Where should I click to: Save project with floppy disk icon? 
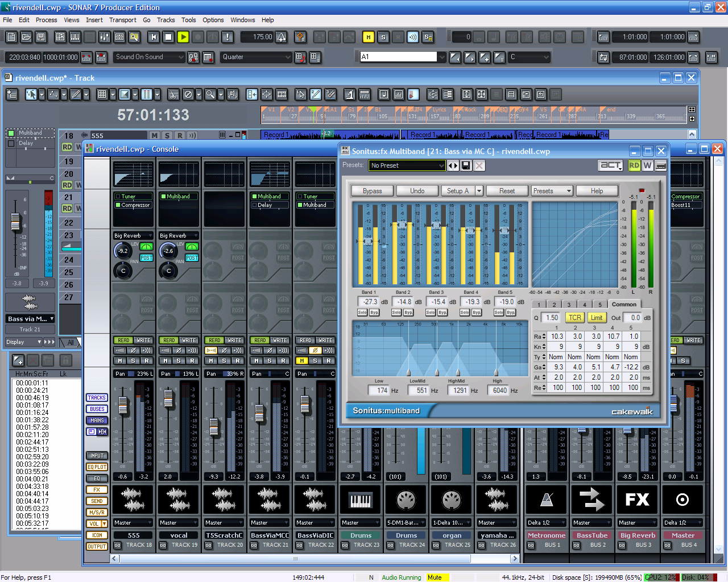click(41, 37)
